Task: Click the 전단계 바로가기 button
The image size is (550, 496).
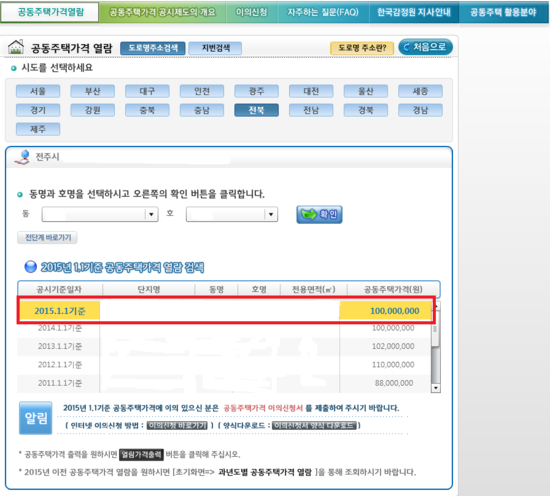Action: click(47, 237)
